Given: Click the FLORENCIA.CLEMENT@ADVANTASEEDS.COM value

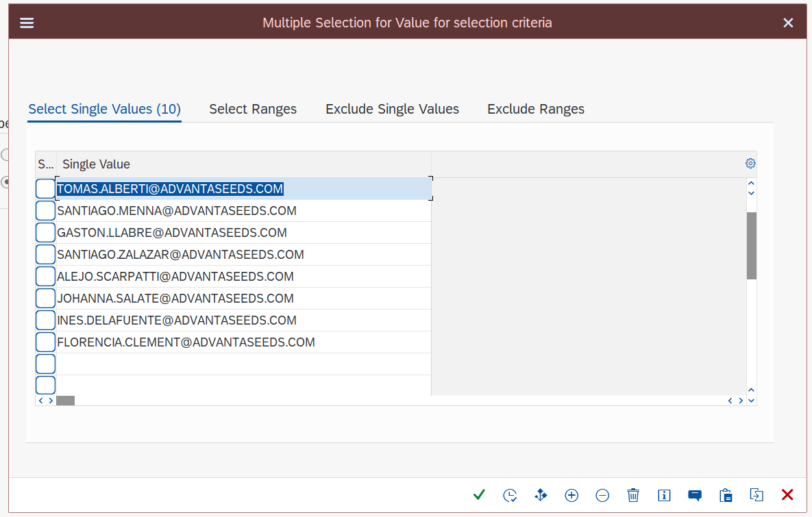Looking at the screenshot, I should [243, 342].
